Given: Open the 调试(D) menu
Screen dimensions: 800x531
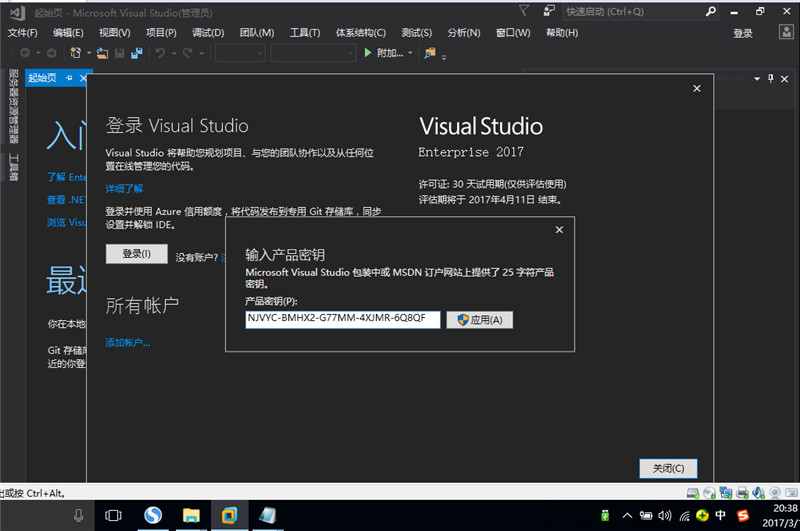Looking at the screenshot, I should 208,33.
